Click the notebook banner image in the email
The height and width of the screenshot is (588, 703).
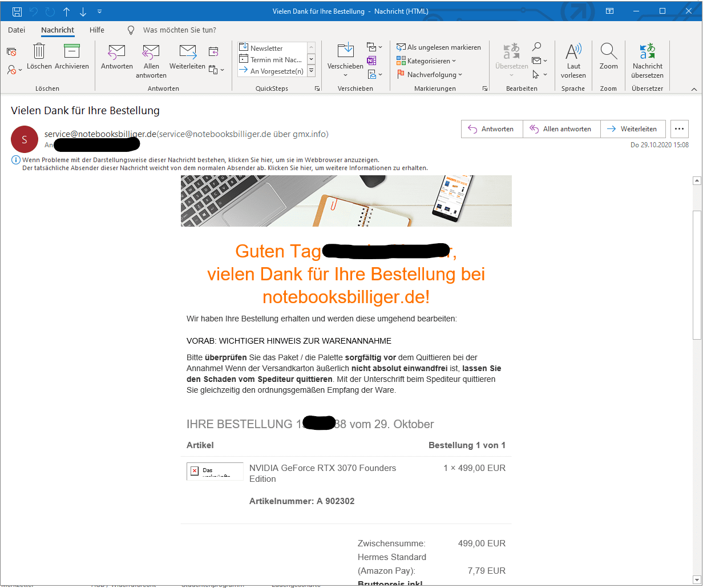346,201
